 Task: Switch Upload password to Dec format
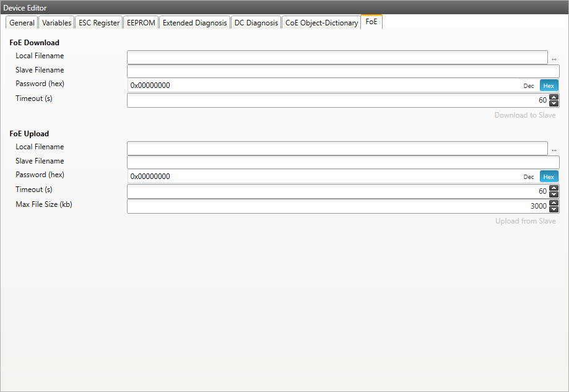pyautogui.click(x=529, y=177)
